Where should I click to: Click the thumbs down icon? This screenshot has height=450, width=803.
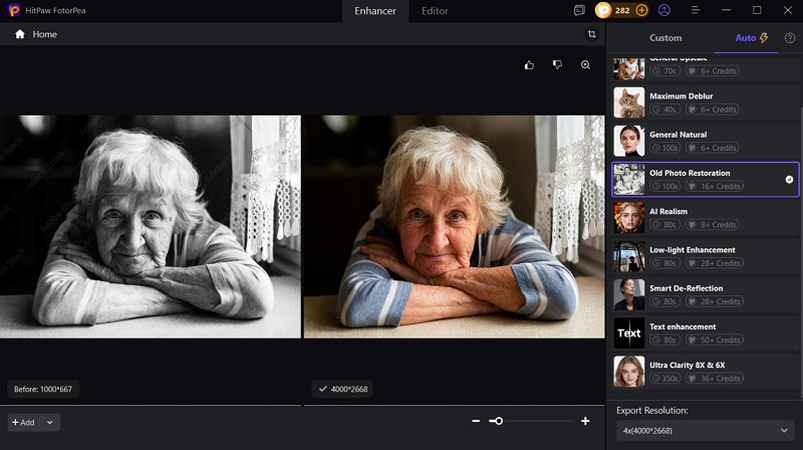point(557,65)
